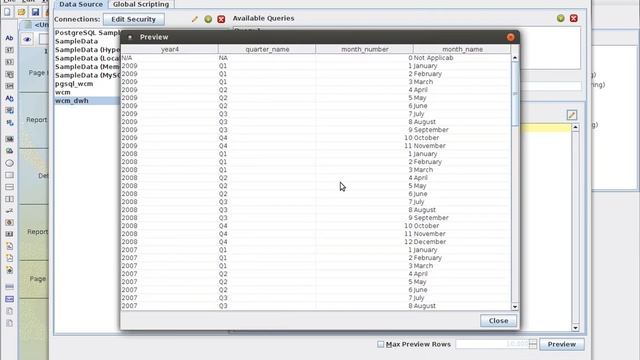The height and width of the screenshot is (360, 640).
Task: Click the year4 column header
Action: [169, 49]
